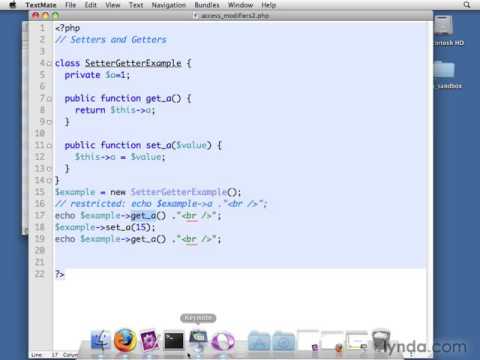480x360 pixels.
Task: Click 'private $a=1;' on line 5
Action: point(97,75)
